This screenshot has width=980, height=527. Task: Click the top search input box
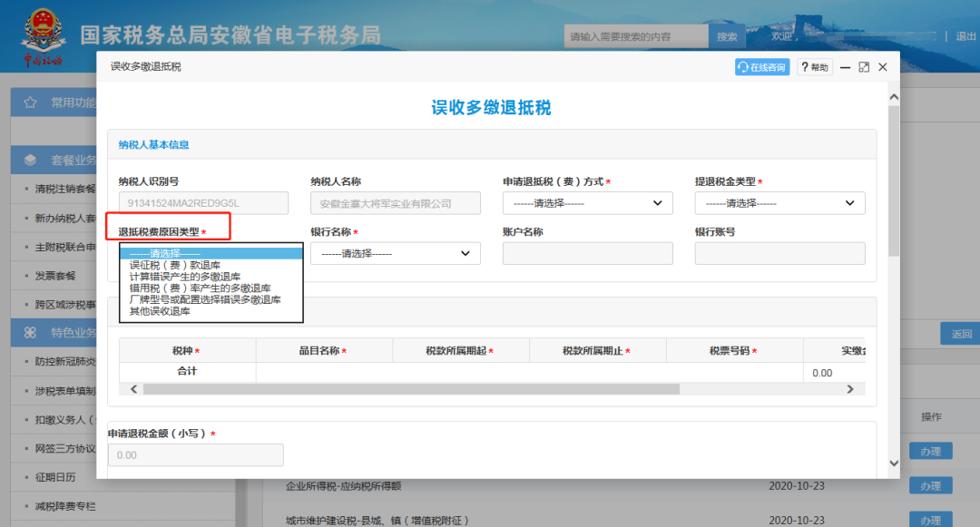[635, 37]
